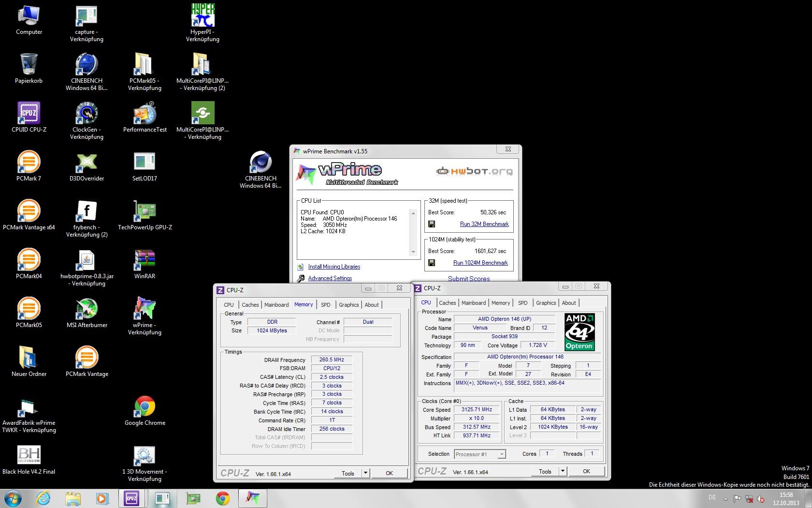Select the PerformanceTest desktop icon

[x=145, y=117]
